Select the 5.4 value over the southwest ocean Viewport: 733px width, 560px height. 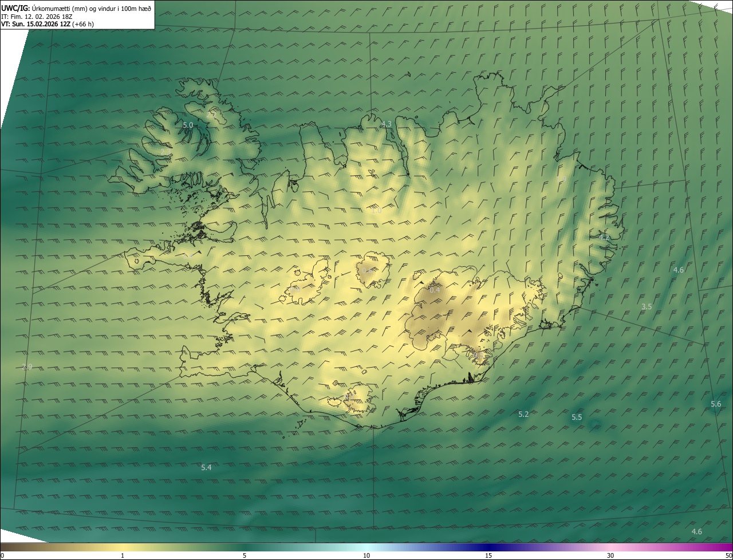[x=206, y=468]
